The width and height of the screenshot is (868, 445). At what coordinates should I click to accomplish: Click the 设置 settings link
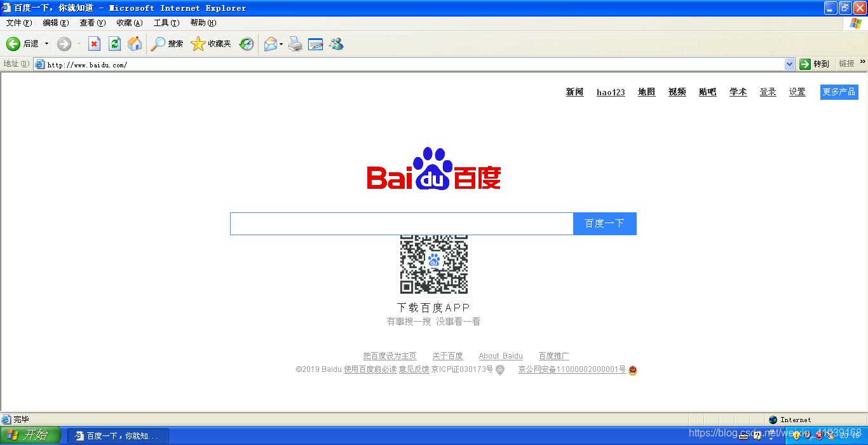[797, 92]
